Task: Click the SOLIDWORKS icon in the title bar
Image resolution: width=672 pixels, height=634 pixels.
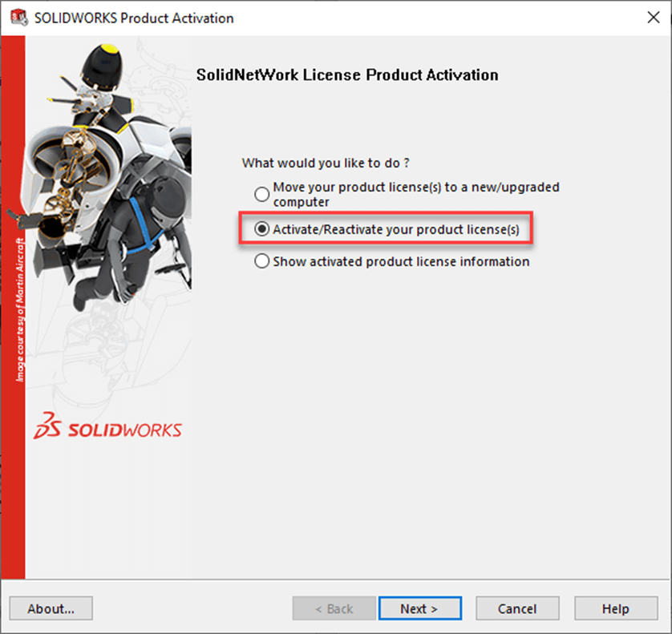Action: click(16, 18)
